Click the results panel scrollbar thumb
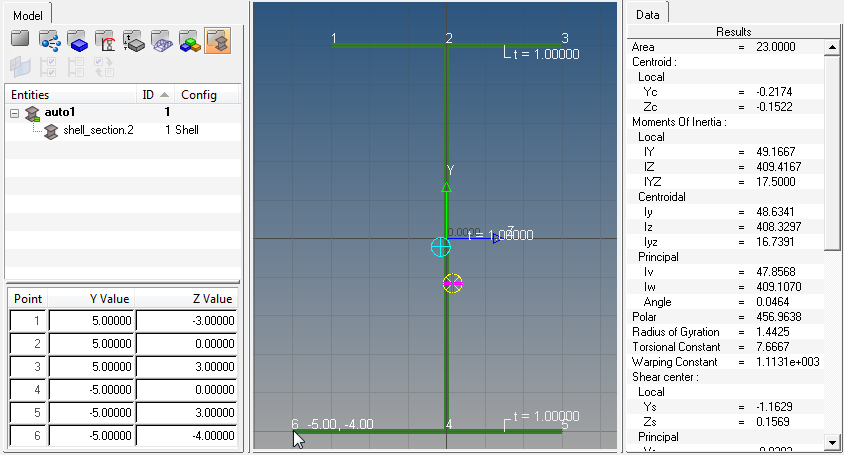Viewport: 844px width, 455px height. [832, 152]
